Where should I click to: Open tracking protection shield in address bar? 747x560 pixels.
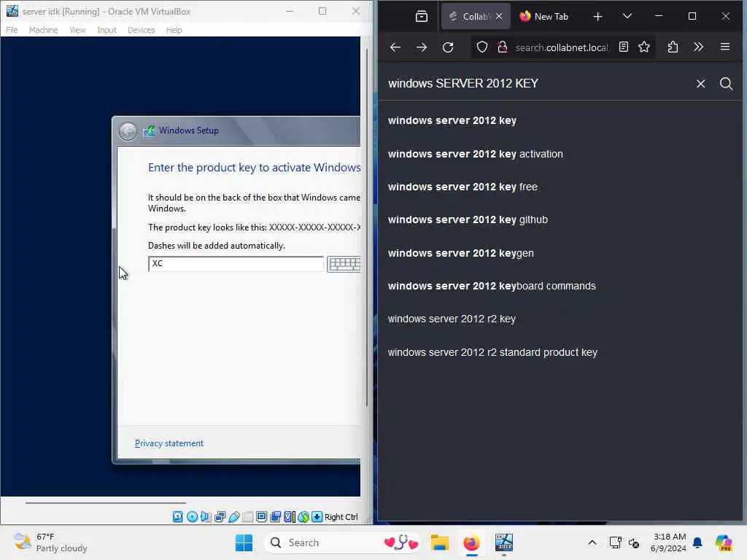tap(482, 47)
